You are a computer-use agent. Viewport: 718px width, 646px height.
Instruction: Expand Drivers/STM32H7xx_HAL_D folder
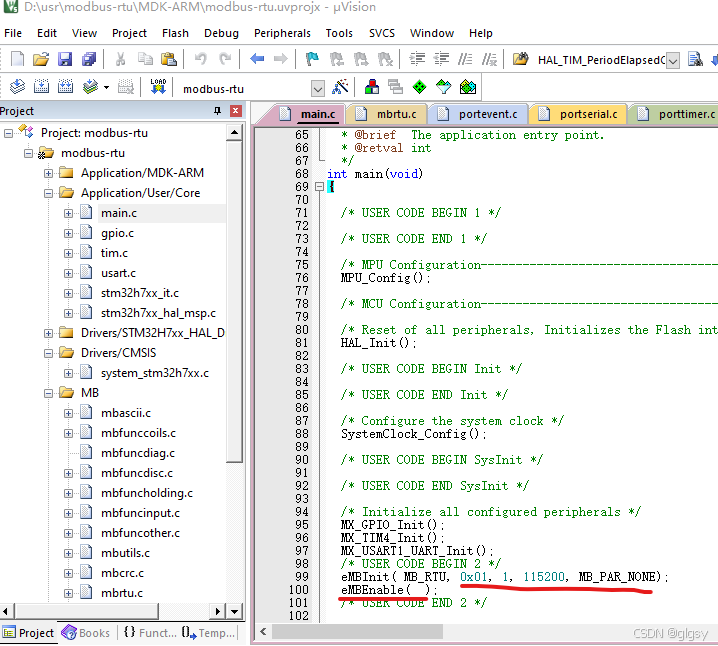point(48,333)
